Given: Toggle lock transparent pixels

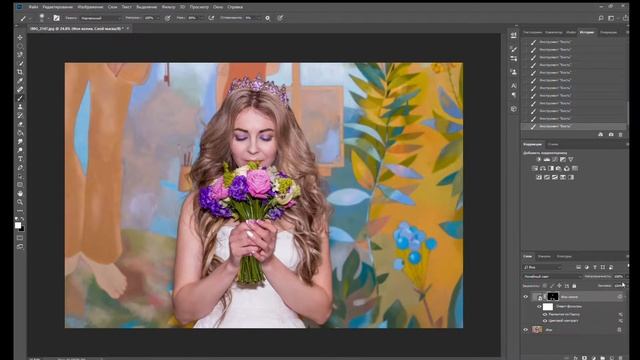Looking at the screenshot, I should (545, 286).
